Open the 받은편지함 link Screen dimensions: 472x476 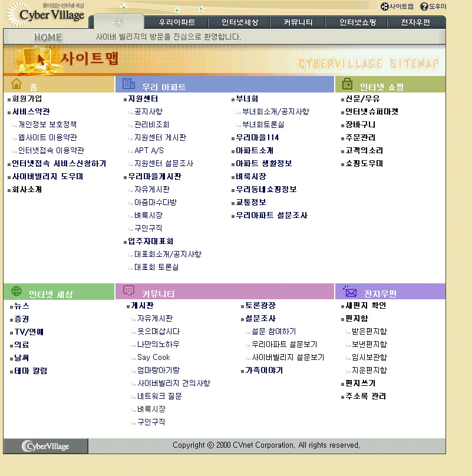click(369, 331)
